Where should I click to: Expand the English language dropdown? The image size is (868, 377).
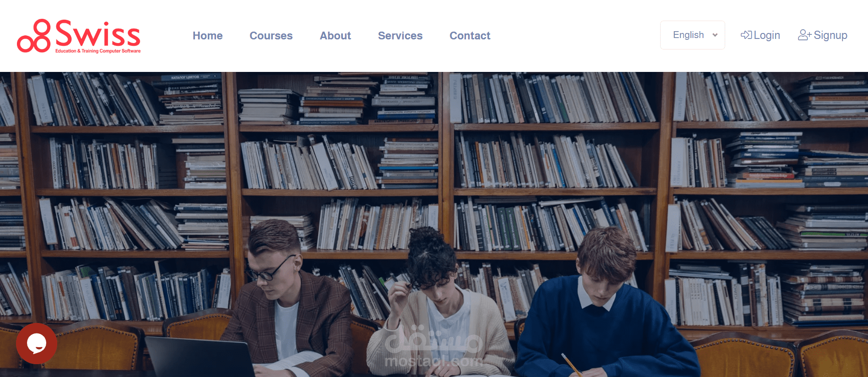692,35
